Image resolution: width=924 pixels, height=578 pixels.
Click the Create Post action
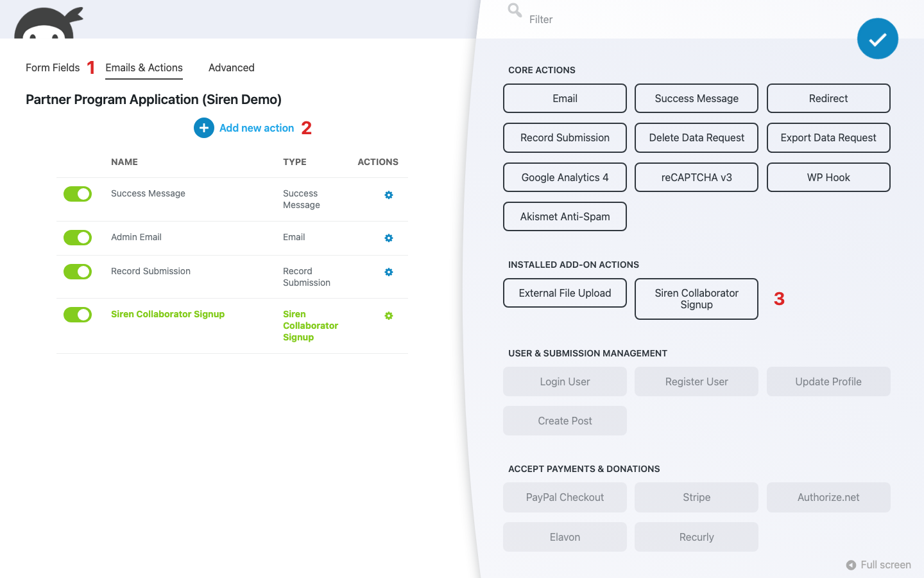pyautogui.click(x=565, y=421)
